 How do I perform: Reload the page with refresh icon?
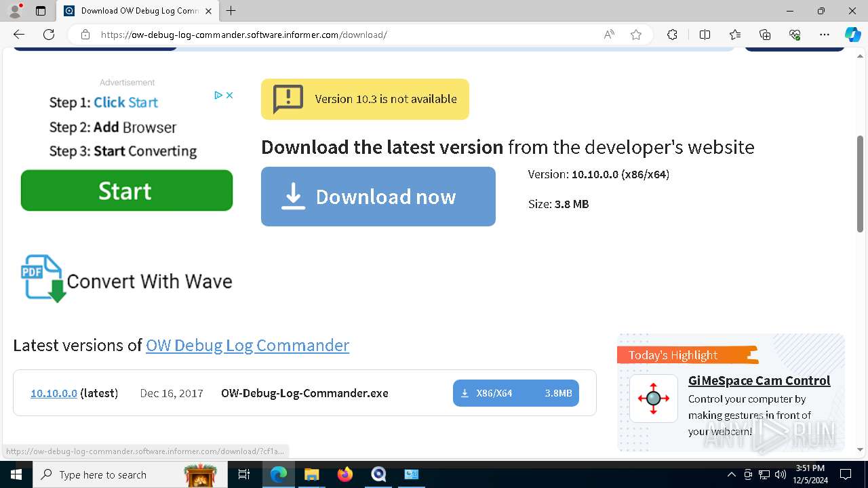click(49, 35)
